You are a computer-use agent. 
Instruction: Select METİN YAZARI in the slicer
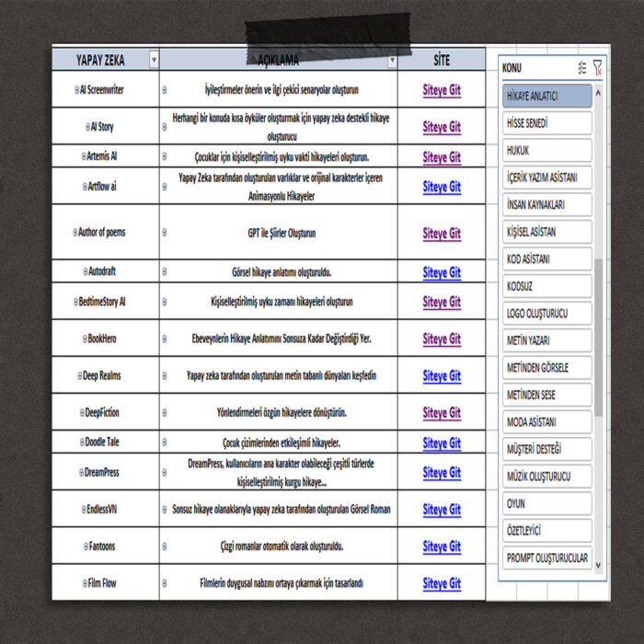(547, 340)
